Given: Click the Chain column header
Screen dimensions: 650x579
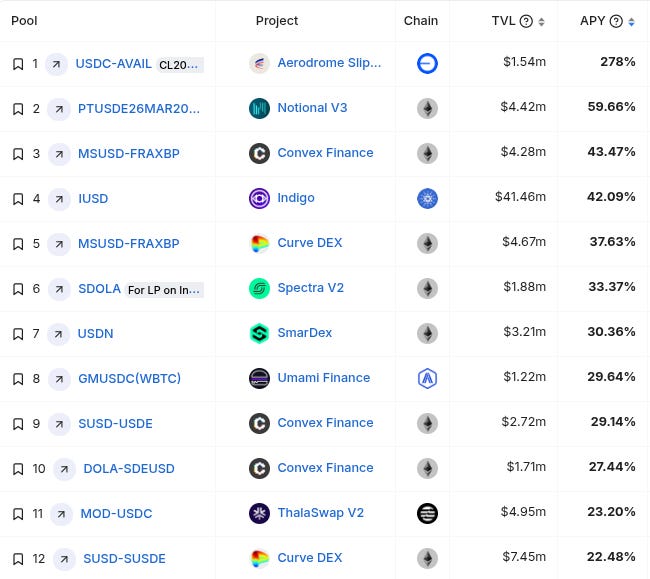Looking at the screenshot, I should click(x=421, y=21).
